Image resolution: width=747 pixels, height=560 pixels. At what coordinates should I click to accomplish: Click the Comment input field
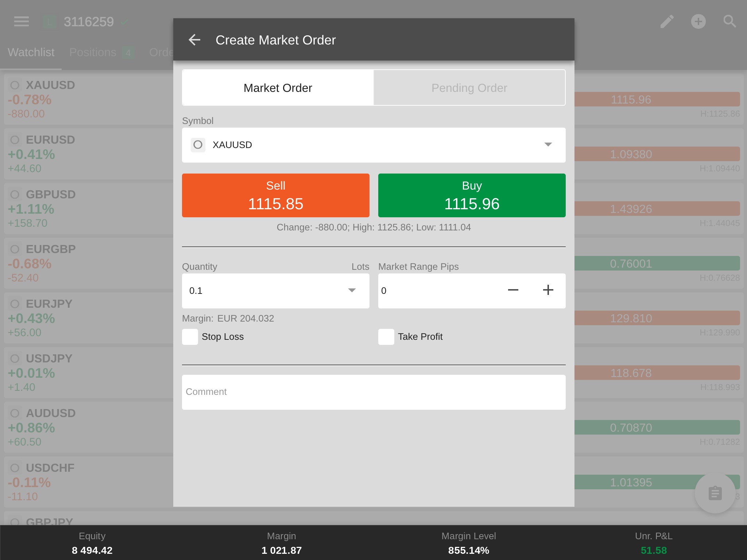pos(373,392)
